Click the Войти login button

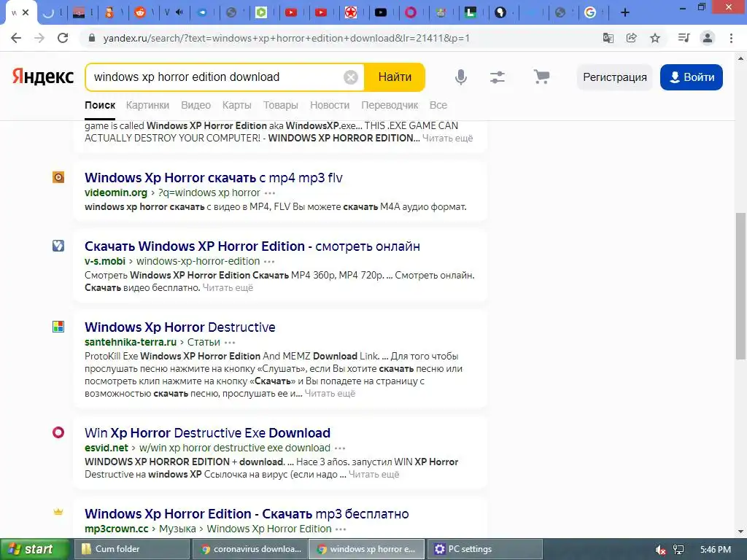click(x=692, y=77)
